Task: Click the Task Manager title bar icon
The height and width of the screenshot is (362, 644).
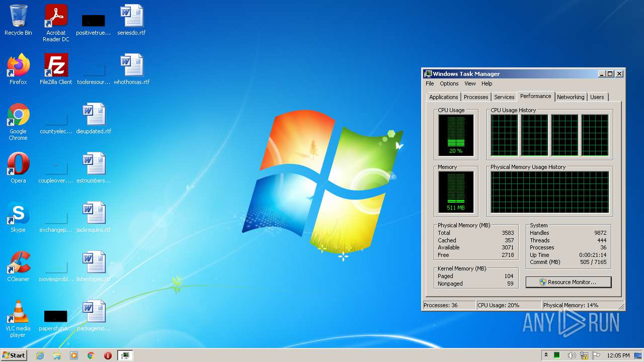Action: click(428, 74)
